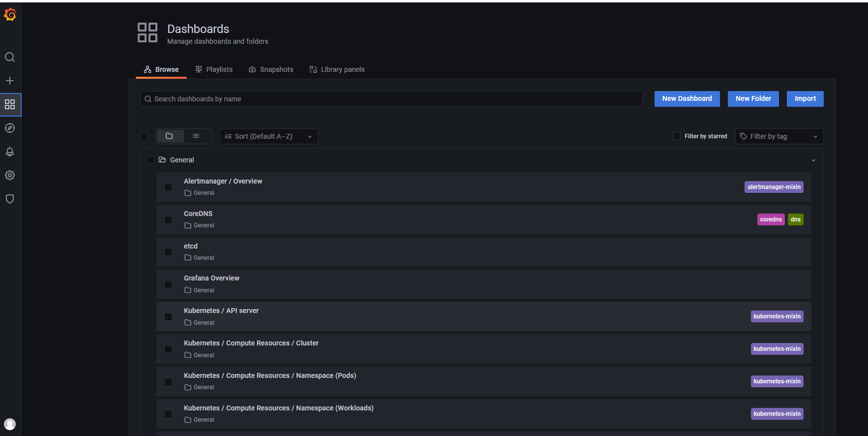Click the New Dashboard button
The height and width of the screenshot is (436, 868).
(x=687, y=98)
